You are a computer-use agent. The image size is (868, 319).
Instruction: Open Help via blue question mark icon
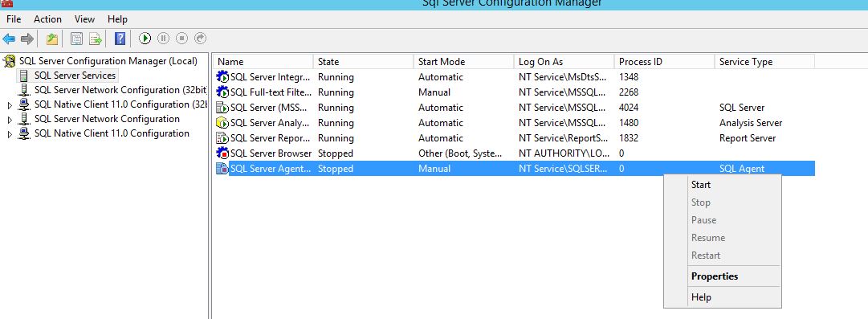120,39
